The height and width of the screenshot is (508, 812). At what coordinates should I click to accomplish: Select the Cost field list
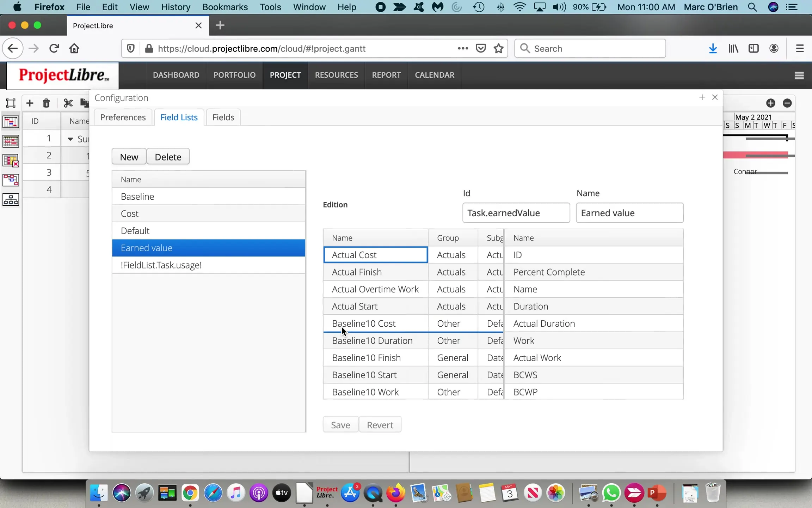(209, 214)
